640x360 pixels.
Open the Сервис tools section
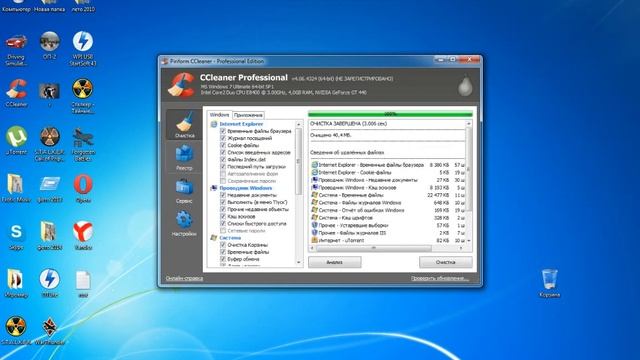pos(184,191)
